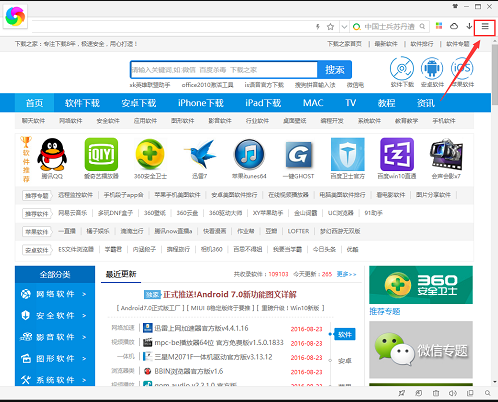The height and width of the screenshot is (402, 498).
Task: Click the iTunes64 music note icon
Action: click(x=249, y=154)
